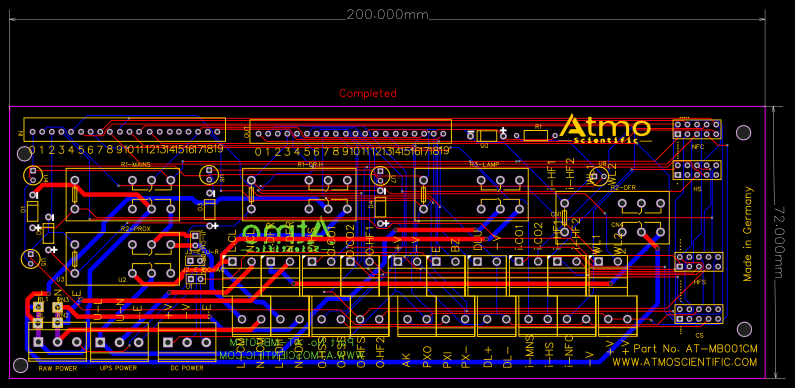
Task: Click the yellow Atmo Scientific logo
Action: (605, 129)
